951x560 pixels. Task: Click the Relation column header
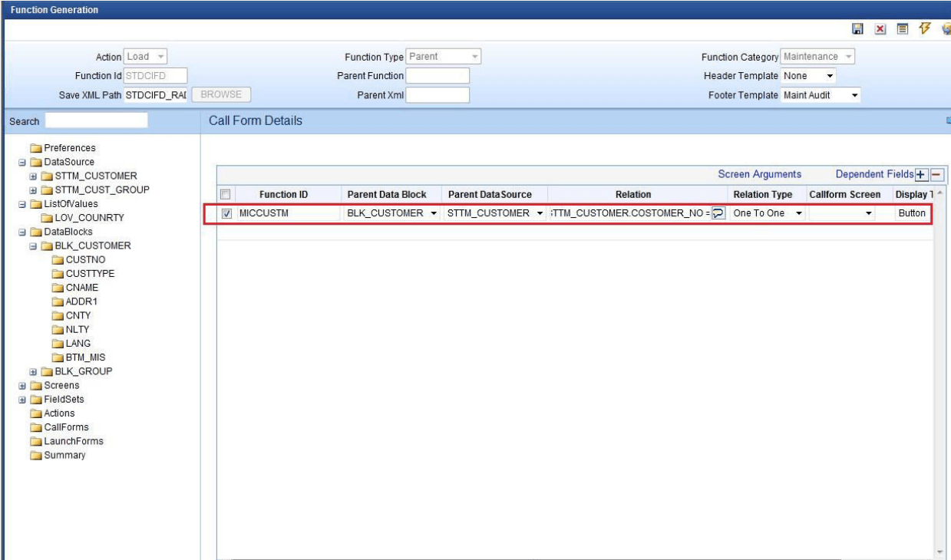(x=633, y=195)
